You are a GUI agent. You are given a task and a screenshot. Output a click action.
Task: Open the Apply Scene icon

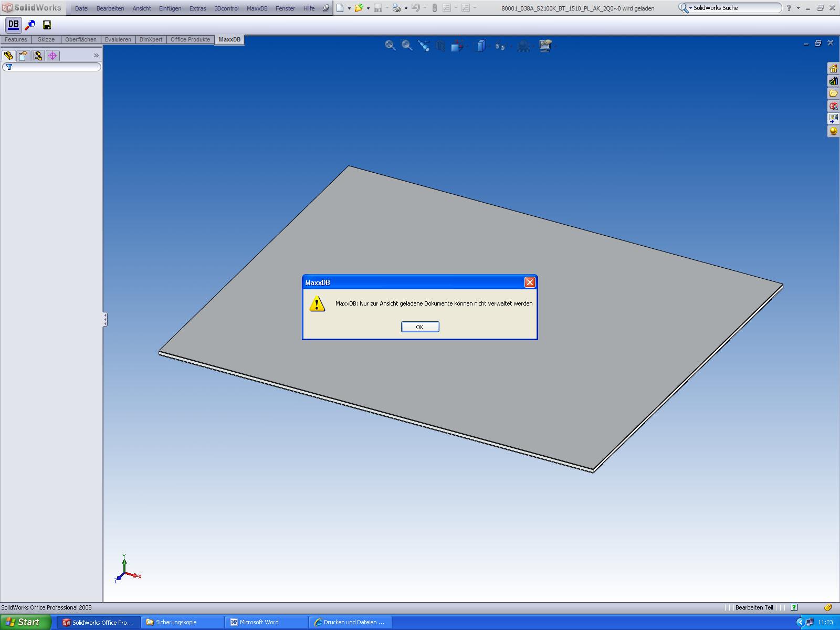[523, 46]
